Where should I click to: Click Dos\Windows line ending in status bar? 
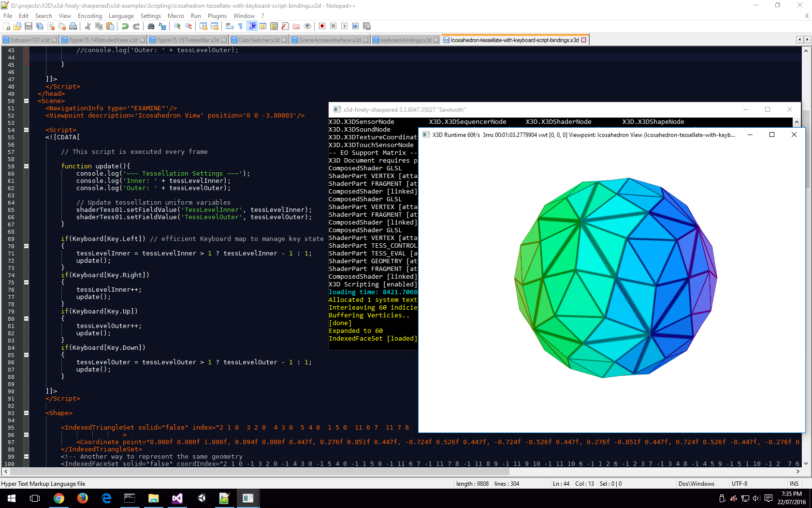pos(696,484)
